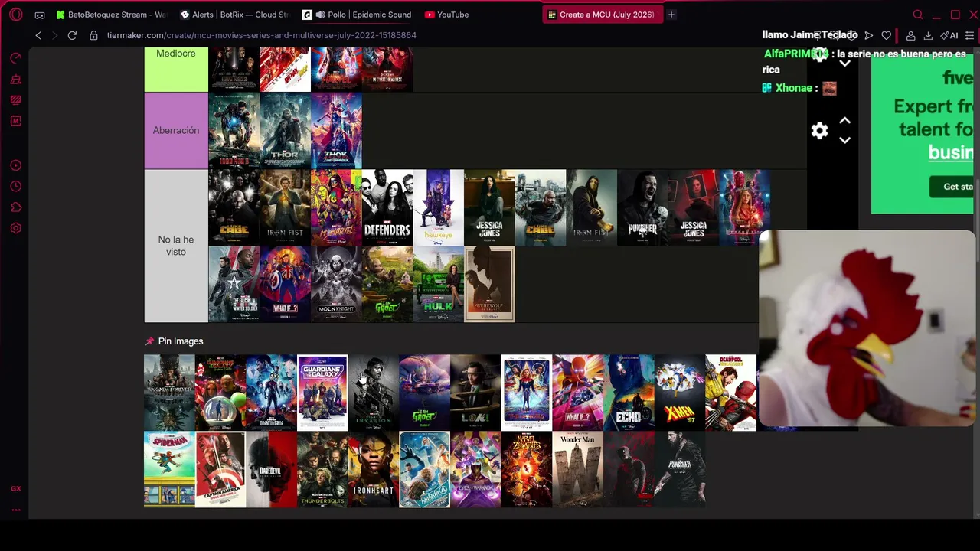Open the M-labeled sidebar icon
Screen dimensions: 980x551
[x=16, y=121]
